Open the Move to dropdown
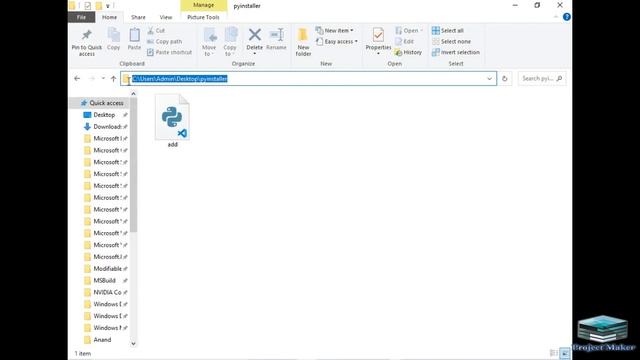Screen dimensions: 640x360 pos(209,42)
